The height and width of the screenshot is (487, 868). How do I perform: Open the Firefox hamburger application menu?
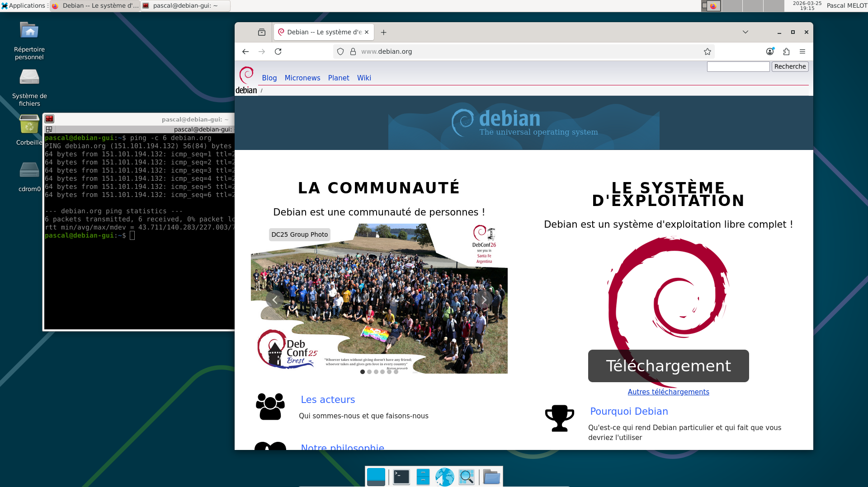point(802,52)
